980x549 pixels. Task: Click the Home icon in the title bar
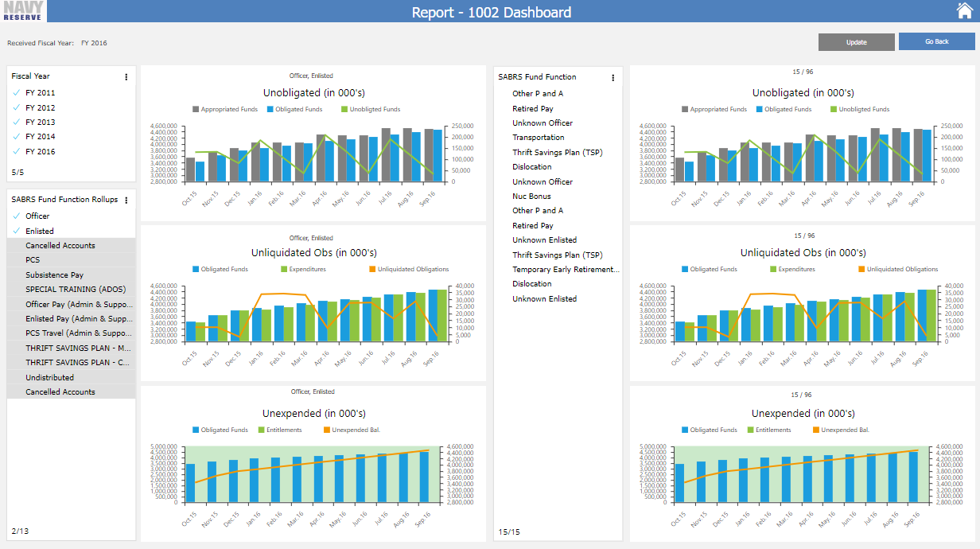(x=965, y=11)
